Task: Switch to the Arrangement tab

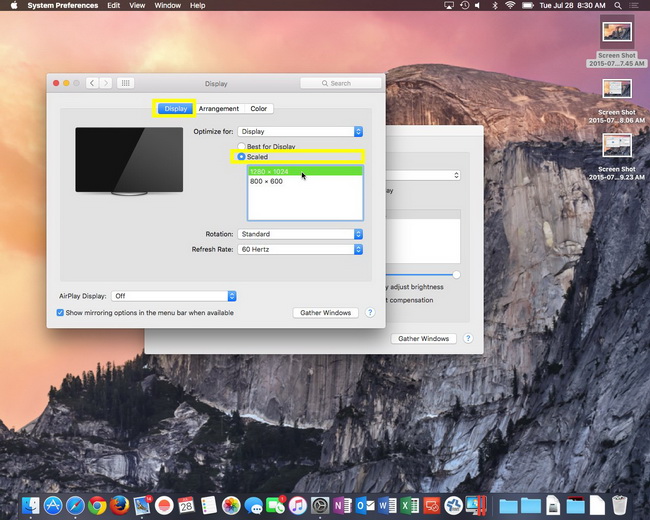Action: (218, 109)
